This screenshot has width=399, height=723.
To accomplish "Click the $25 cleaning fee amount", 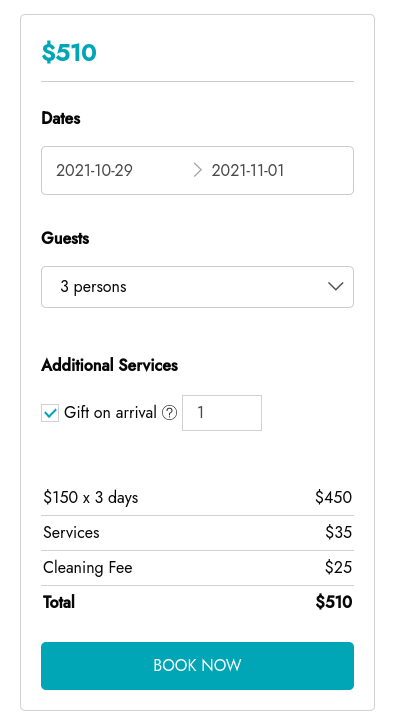I will coord(339,567).
